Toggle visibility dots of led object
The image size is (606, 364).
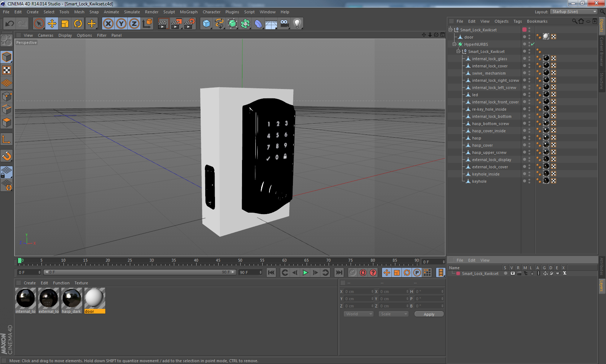pos(529,95)
